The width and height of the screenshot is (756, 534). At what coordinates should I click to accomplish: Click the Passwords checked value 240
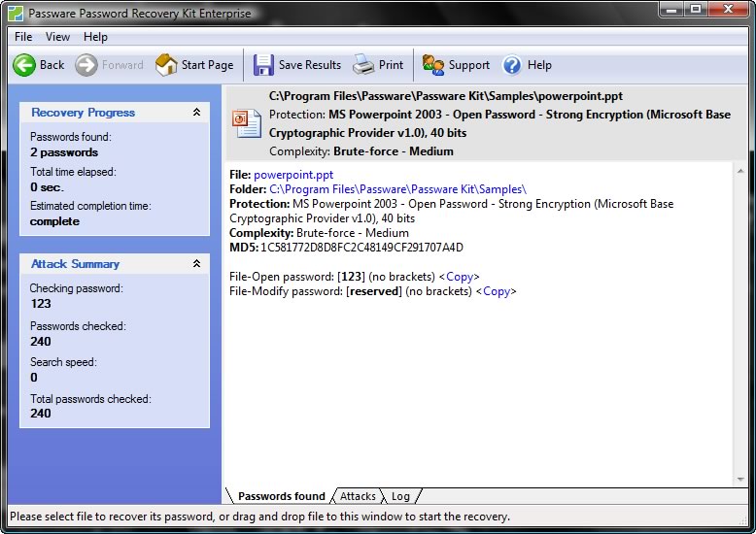[x=41, y=341]
